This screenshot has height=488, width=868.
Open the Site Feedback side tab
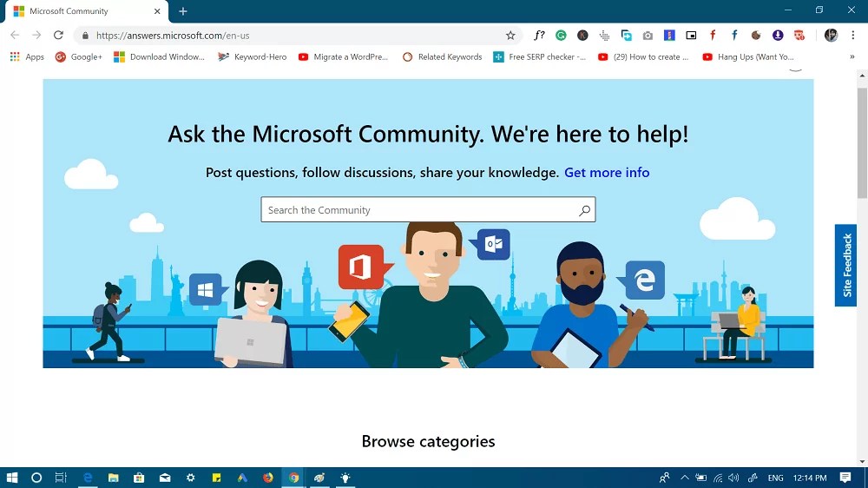[x=845, y=266]
